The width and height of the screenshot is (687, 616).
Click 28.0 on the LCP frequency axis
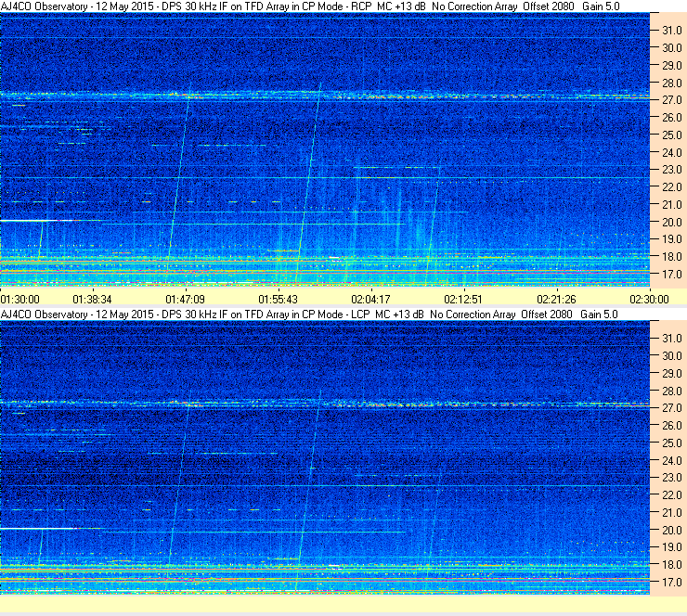(671, 391)
